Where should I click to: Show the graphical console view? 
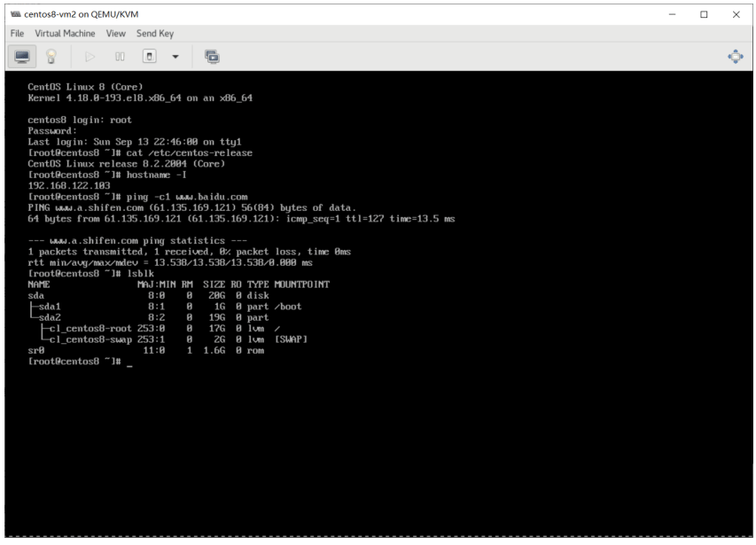point(21,57)
